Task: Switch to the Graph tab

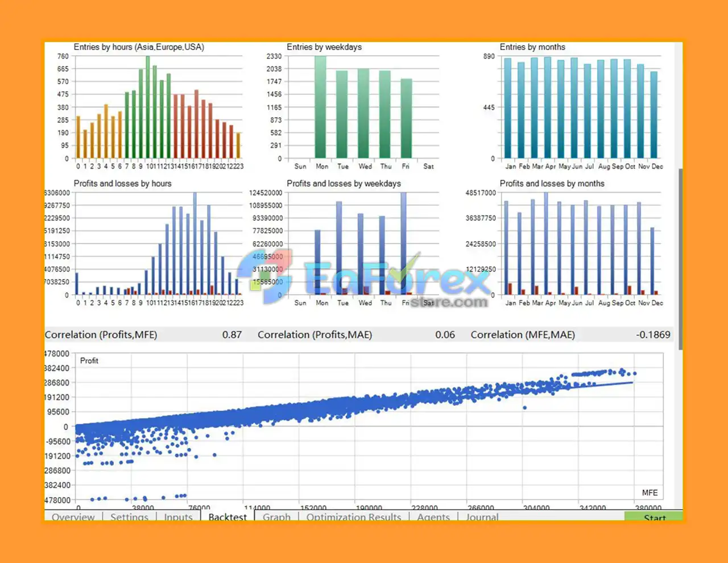Action: pyautogui.click(x=276, y=516)
